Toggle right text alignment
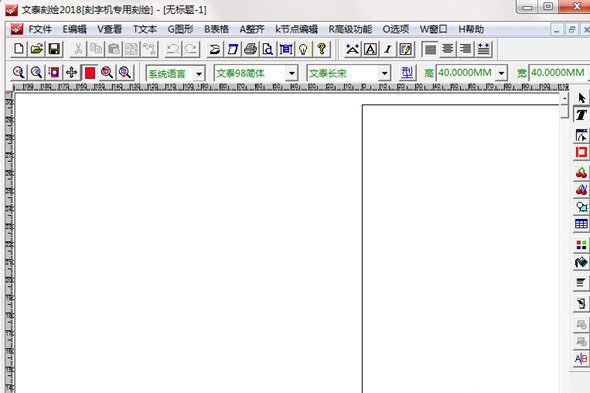The image size is (590, 393). (465, 49)
